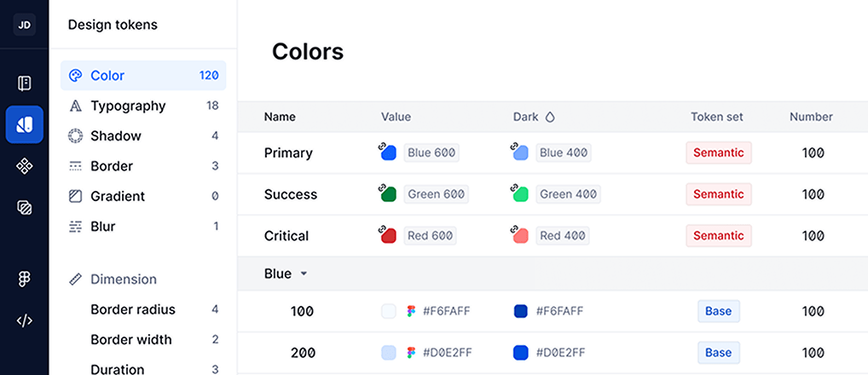
Task: Click the JD user avatar
Action: click(25, 25)
